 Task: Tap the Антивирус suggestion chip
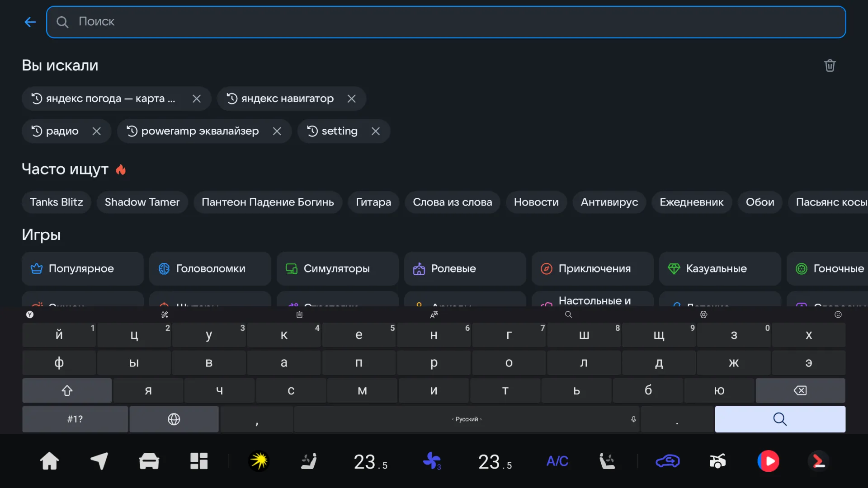[609, 202]
